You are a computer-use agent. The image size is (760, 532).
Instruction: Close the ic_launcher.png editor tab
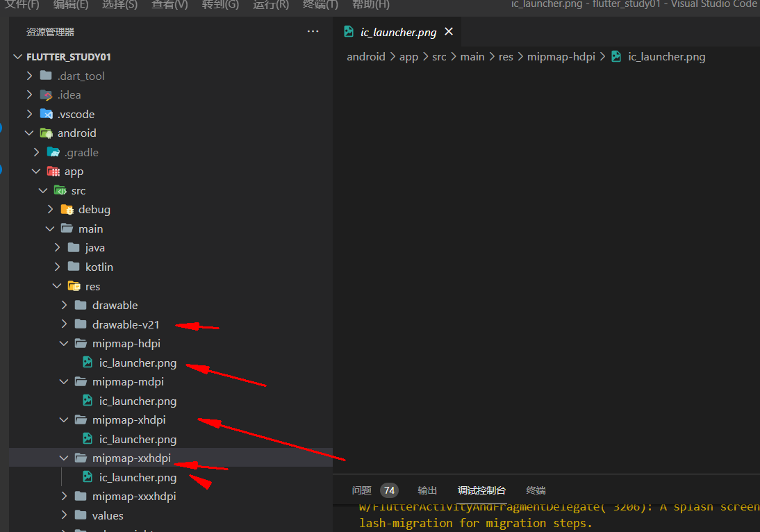[449, 31]
